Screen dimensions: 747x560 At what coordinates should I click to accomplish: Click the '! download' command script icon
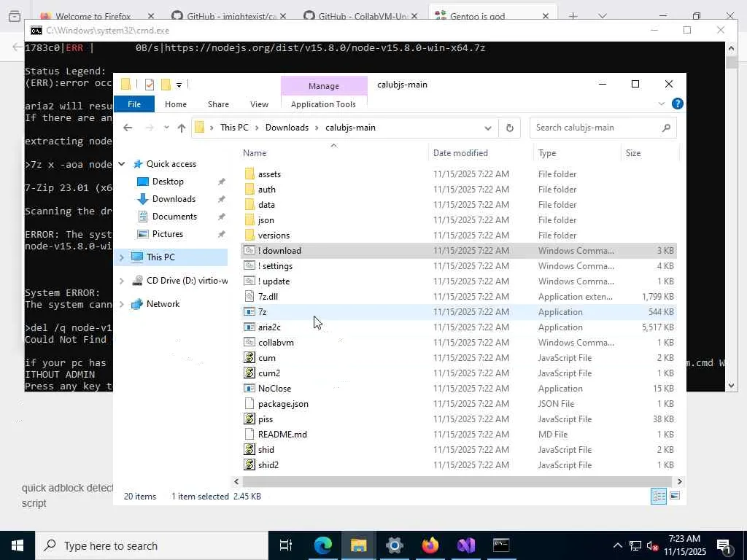coord(249,250)
